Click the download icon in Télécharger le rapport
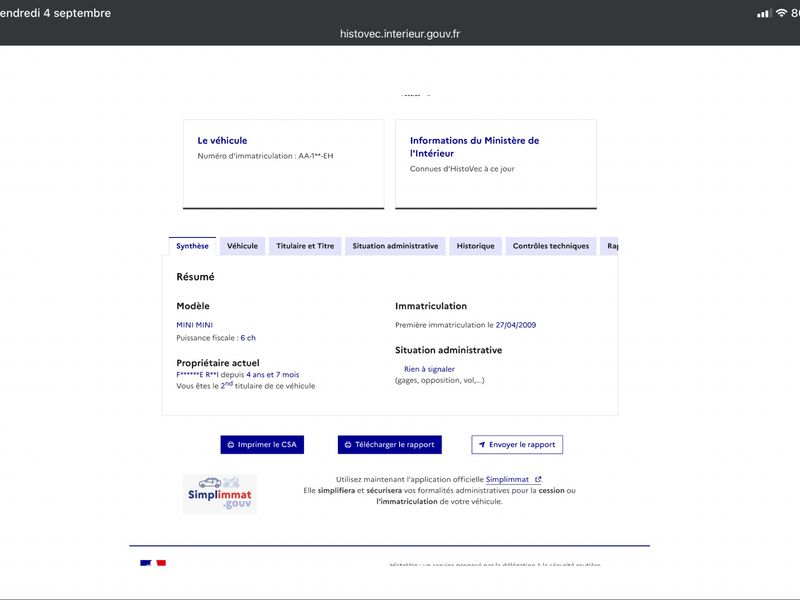 pyautogui.click(x=348, y=445)
